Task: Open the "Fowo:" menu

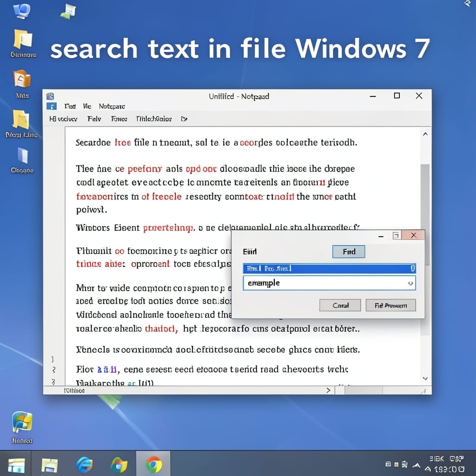Action: pyautogui.click(x=119, y=119)
